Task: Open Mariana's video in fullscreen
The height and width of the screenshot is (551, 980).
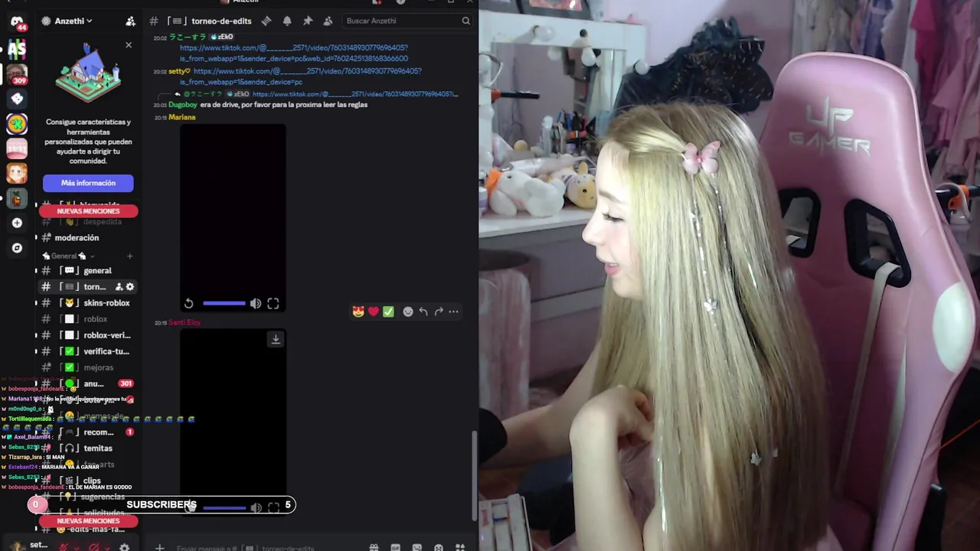Action: [273, 304]
